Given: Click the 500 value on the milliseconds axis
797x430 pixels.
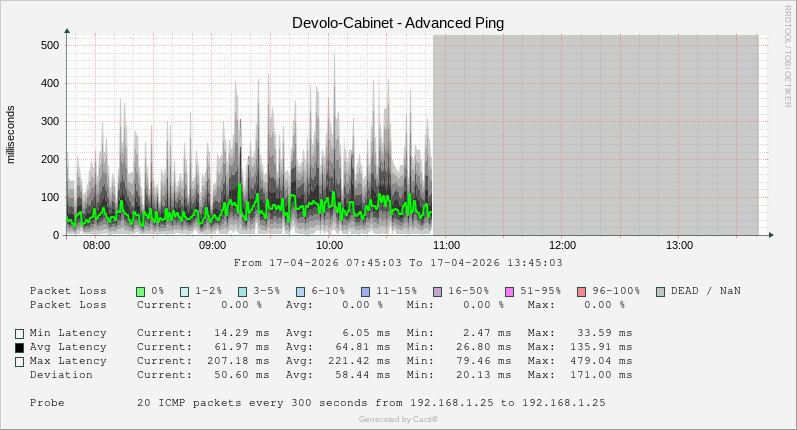Looking at the screenshot, I should tap(50, 45).
